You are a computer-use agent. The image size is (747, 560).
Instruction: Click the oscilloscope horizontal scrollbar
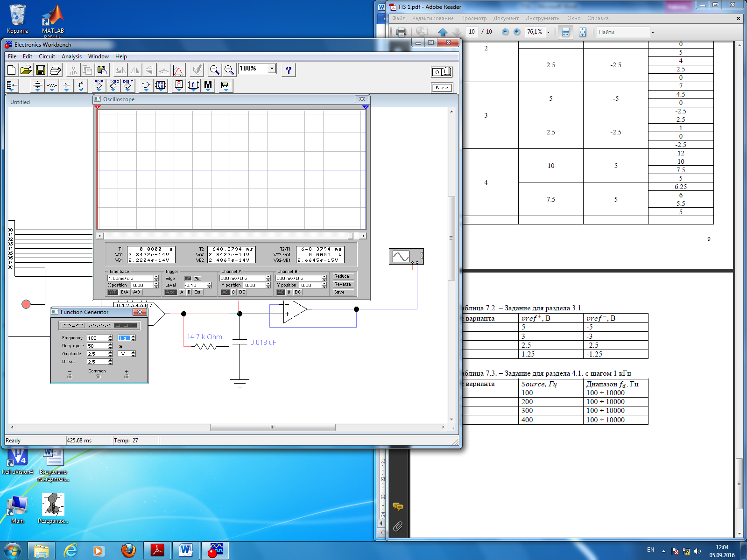(x=231, y=236)
